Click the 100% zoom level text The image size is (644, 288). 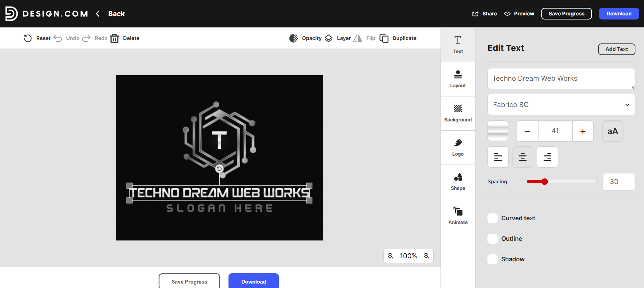408,256
